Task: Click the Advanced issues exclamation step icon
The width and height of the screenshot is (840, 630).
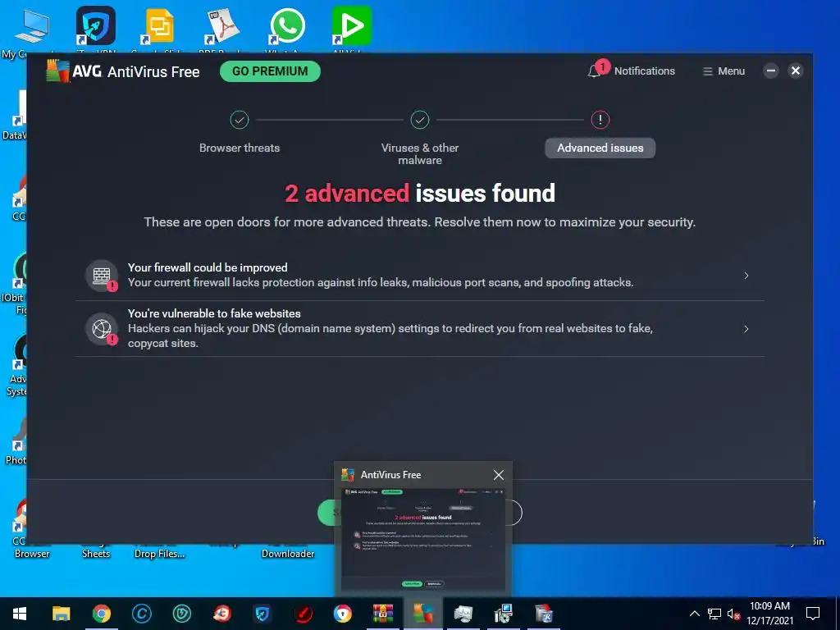Action: pyautogui.click(x=600, y=120)
